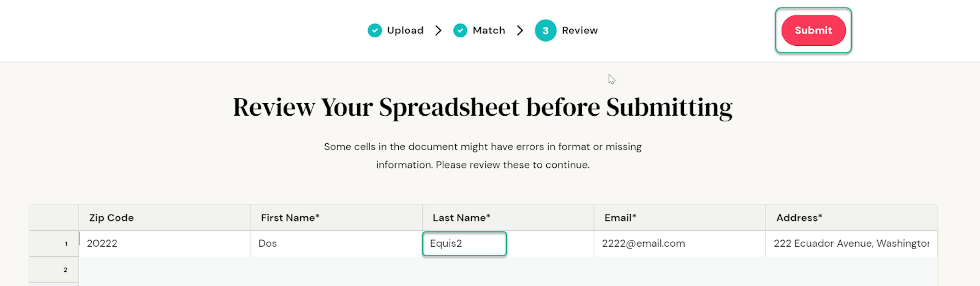Click the chevron after Upload step
This screenshot has height=286, width=980.
(x=438, y=30)
